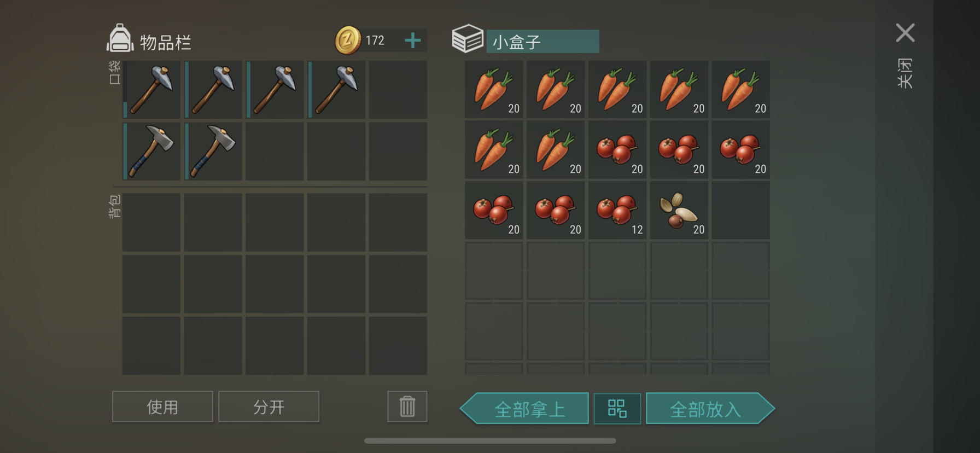Tap 全部放入 to deposit everything
Viewport: 980px width, 453px height.
coord(710,409)
